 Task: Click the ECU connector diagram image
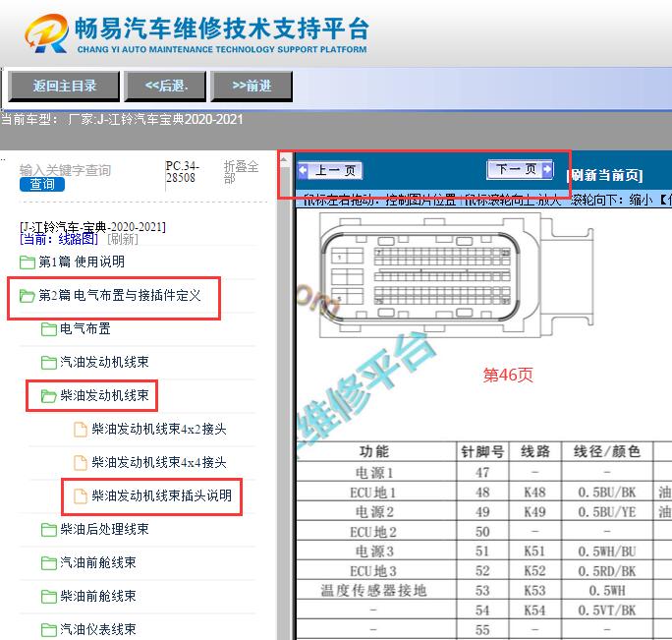tap(457, 276)
